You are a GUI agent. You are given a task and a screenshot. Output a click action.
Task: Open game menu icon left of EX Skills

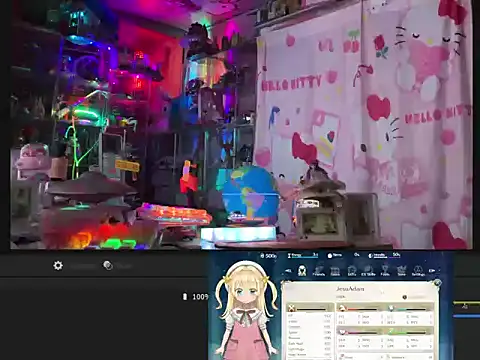[x=352, y=271]
